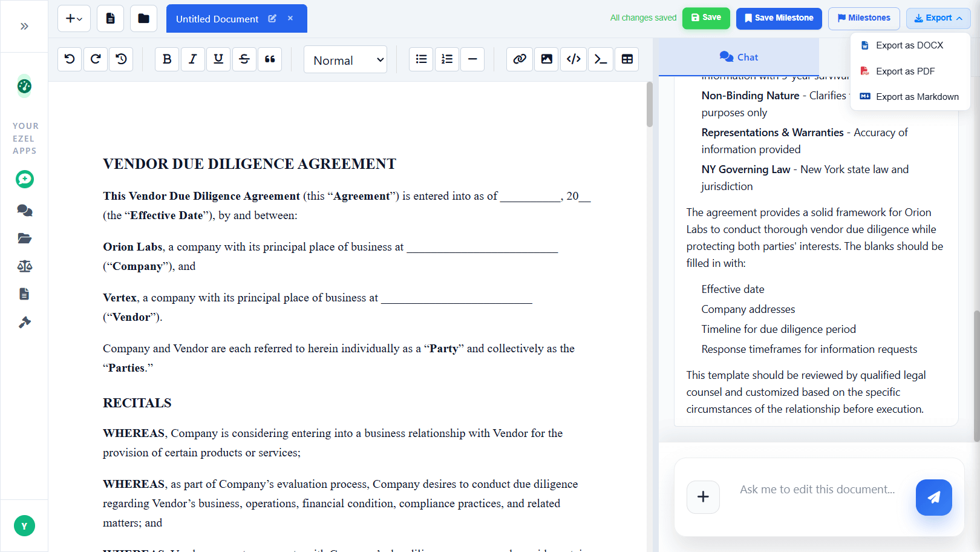Click the strikethrough formatting icon
Viewport: 980px width, 552px height.
pos(244,59)
